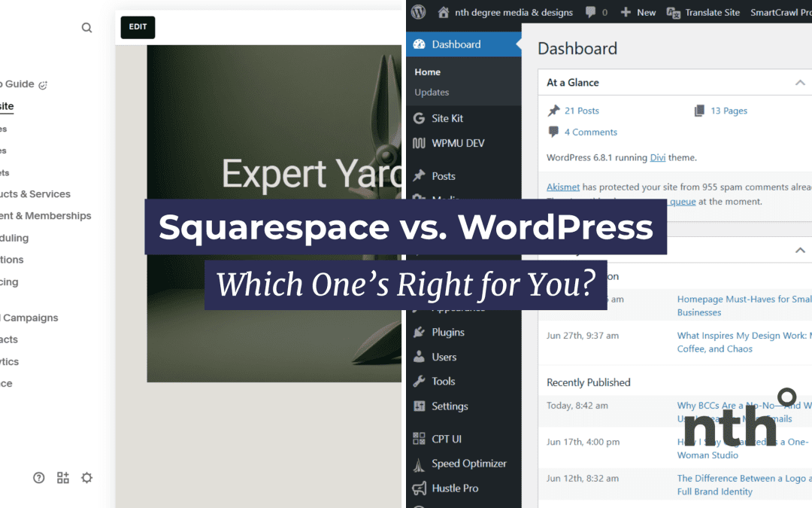Open Speed Optimizer rocket icon
This screenshot has width=812, height=508.
point(419,464)
